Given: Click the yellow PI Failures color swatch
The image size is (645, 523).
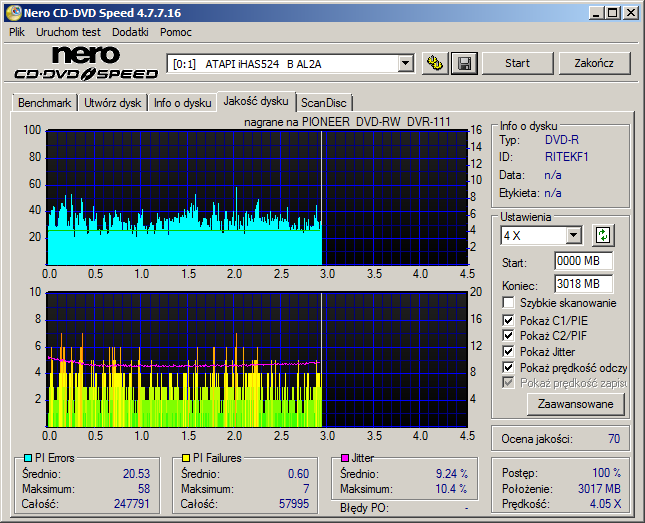Looking at the screenshot, I should pyautogui.click(x=186, y=458).
